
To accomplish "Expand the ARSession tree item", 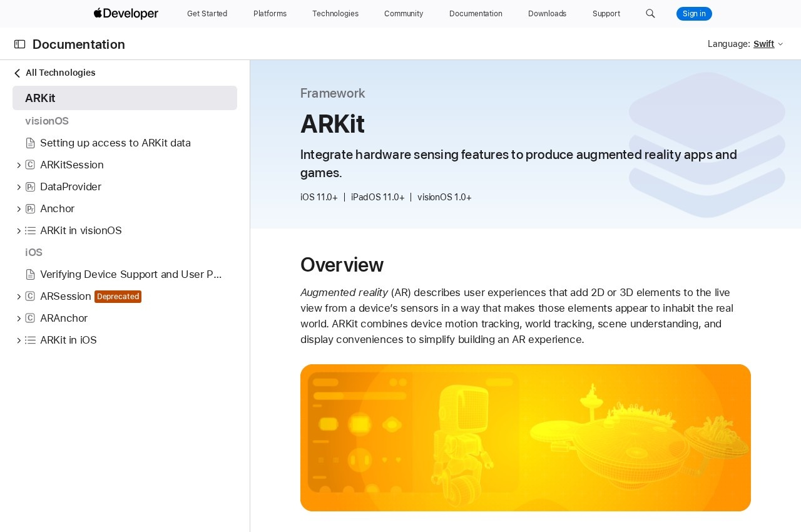I will point(18,296).
